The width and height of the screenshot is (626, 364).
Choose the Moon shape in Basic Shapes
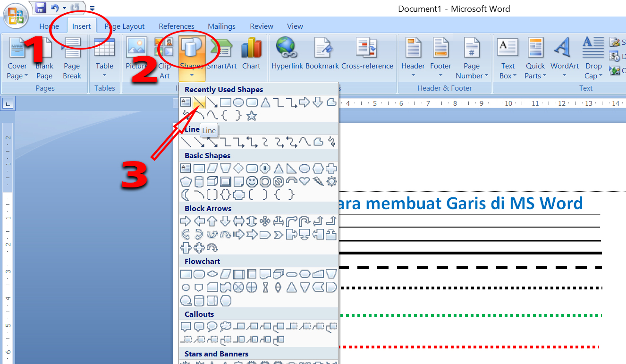pos(186,195)
